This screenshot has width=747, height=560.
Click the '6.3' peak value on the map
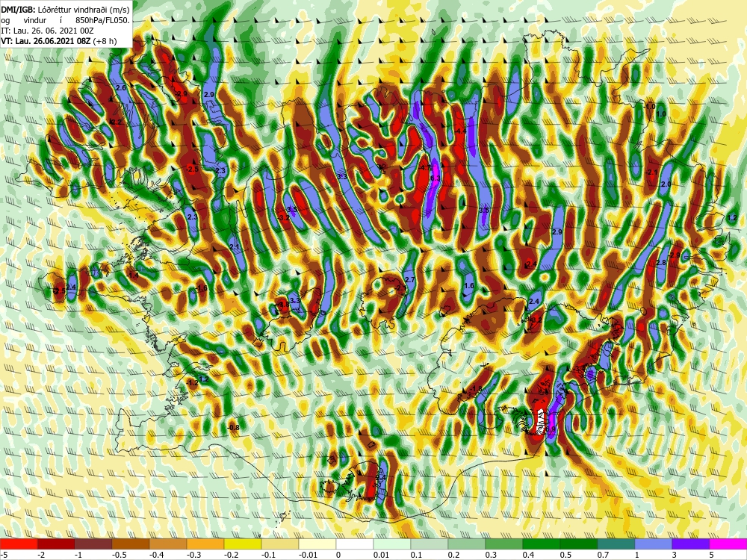435,178
